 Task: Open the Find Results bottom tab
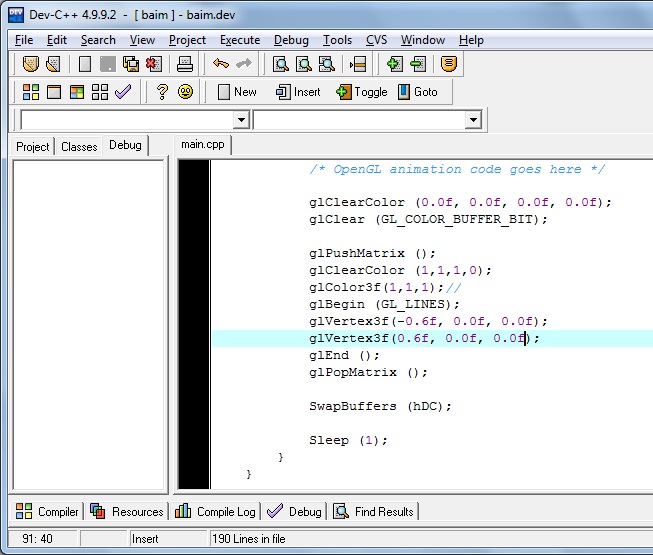[x=374, y=511]
